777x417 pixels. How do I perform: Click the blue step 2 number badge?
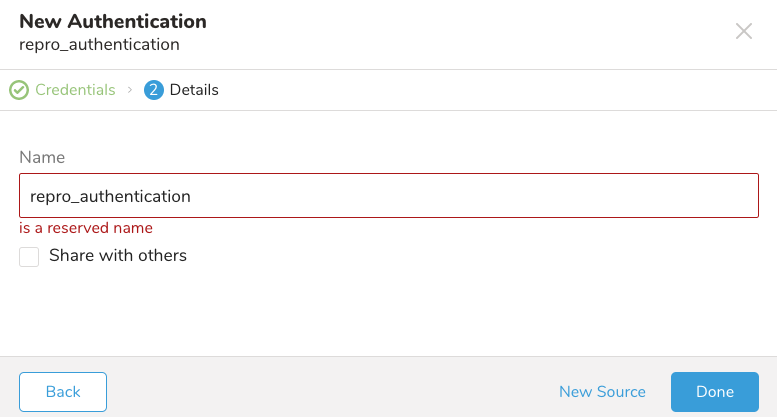(x=153, y=90)
